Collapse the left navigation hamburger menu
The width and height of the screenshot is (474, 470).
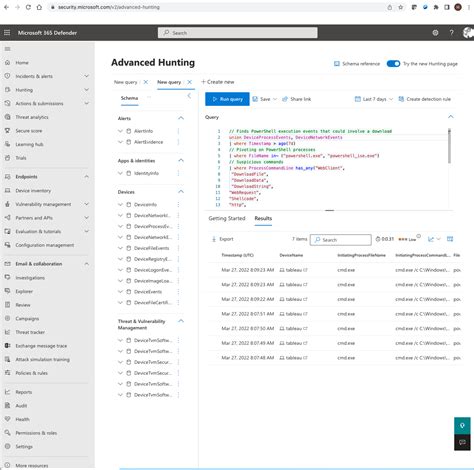[x=7, y=49]
